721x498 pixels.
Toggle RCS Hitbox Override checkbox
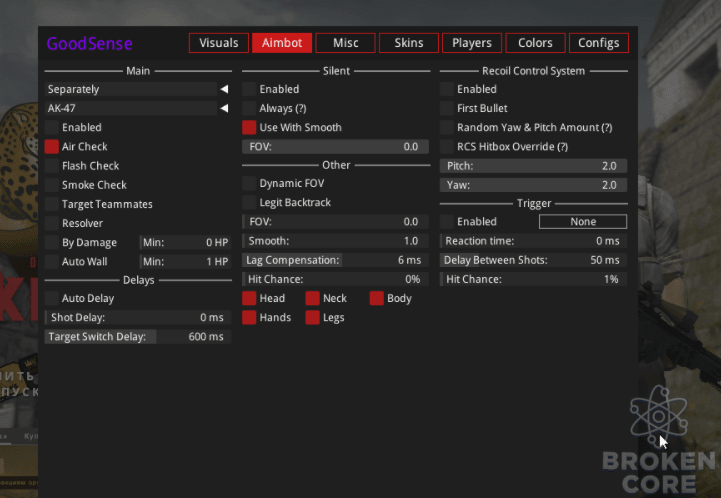click(446, 147)
